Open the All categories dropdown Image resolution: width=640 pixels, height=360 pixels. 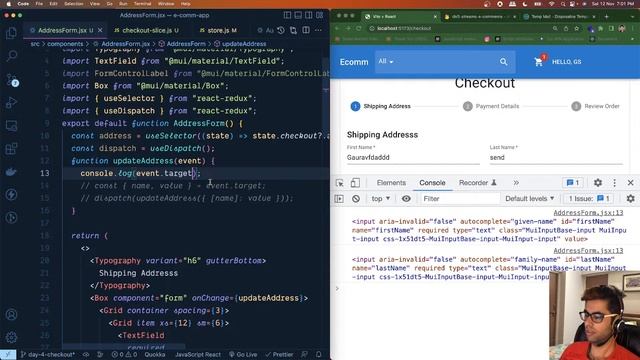(385, 61)
